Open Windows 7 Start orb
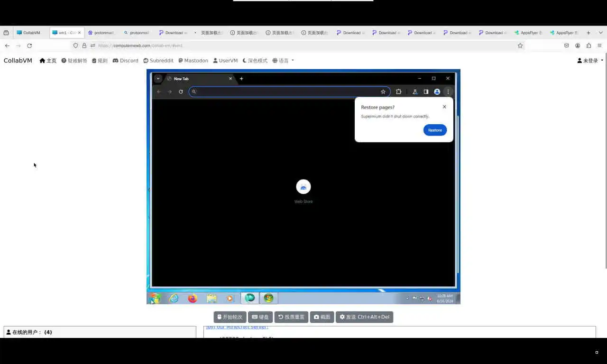 [x=156, y=298]
